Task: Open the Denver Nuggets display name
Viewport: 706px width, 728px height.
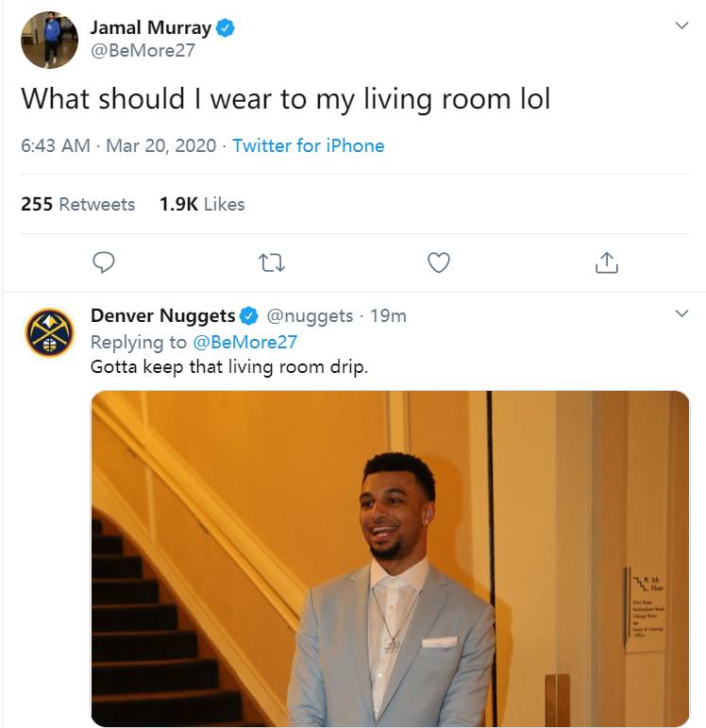Action: click(162, 315)
